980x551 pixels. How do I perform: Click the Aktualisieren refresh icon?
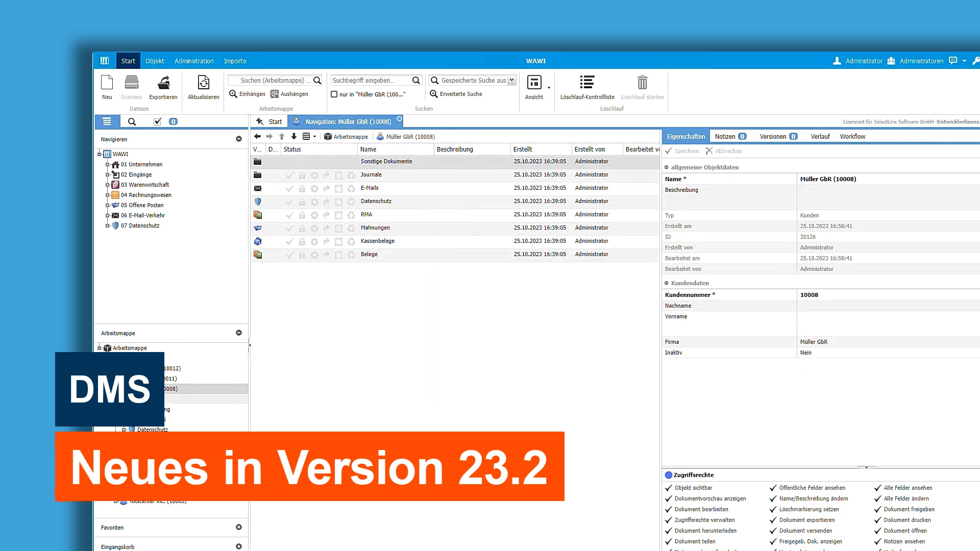(203, 83)
